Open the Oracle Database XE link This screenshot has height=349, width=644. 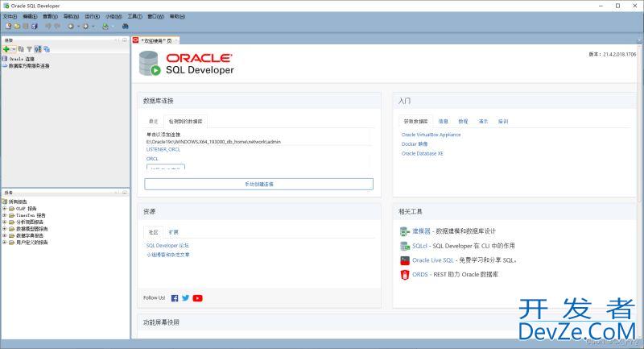click(422, 153)
